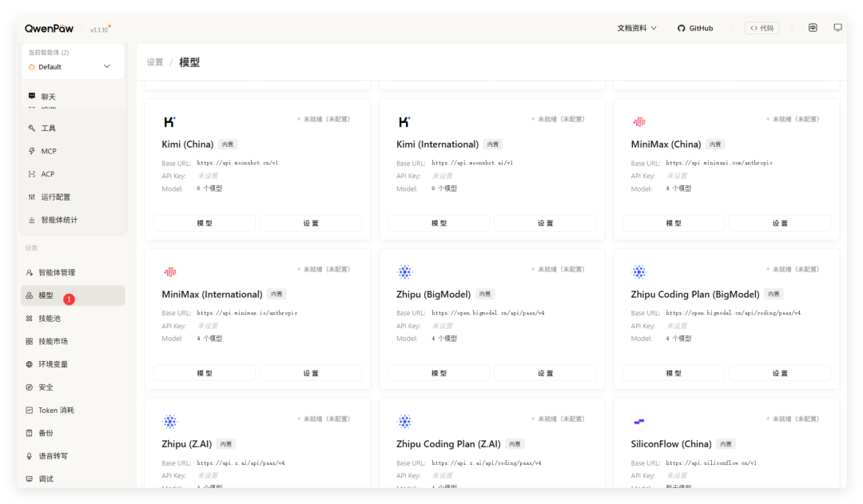Screen dimensions: 863x504
Task: Expand the 文档资料 dropdown
Action: (637, 28)
